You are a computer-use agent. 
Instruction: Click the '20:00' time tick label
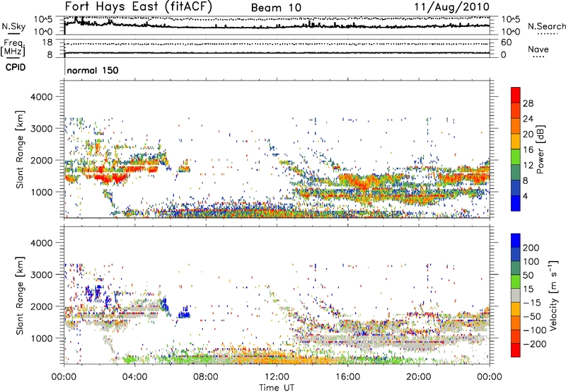pos(419,377)
